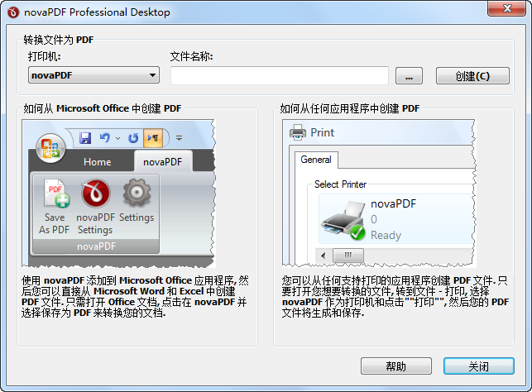Click the 创建(C) create button
The height and width of the screenshot is (392, 532).
coord(472,75)
